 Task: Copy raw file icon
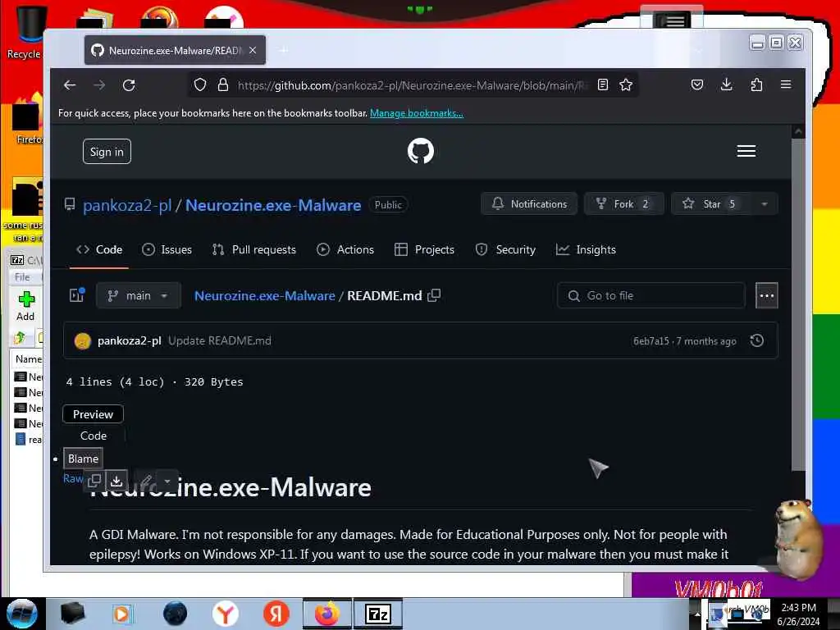click(x=95, y=480)
